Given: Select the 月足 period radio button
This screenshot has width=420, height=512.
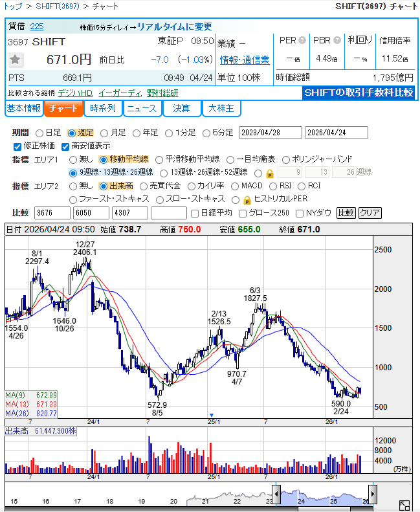Looking at the screenshot, I should pos(104,133).
